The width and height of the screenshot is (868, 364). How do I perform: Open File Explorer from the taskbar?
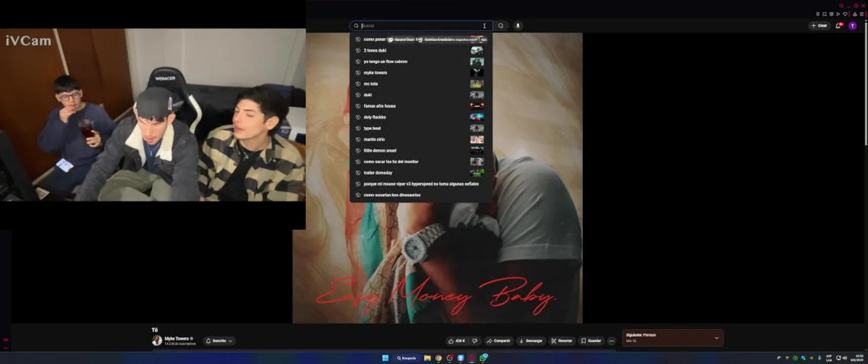pos(427,358)
